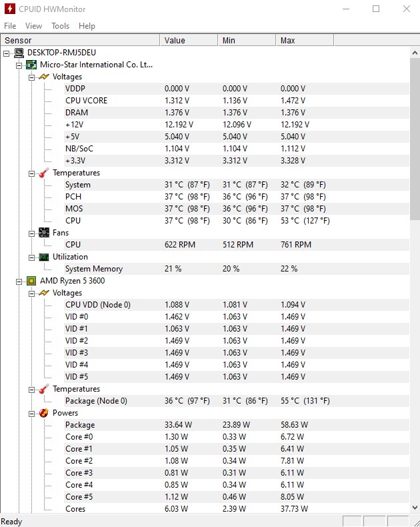The width and height of the screenshot is (420, 527).
Task: Click the Powers flame icon
Action: pos(44,413)
